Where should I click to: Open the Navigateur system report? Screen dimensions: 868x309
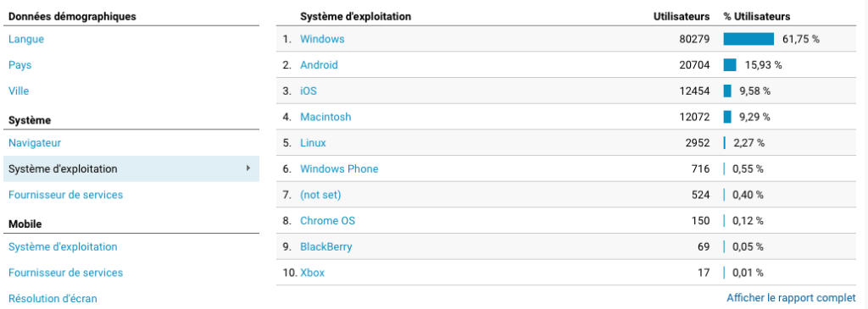[x=35, y=143]
